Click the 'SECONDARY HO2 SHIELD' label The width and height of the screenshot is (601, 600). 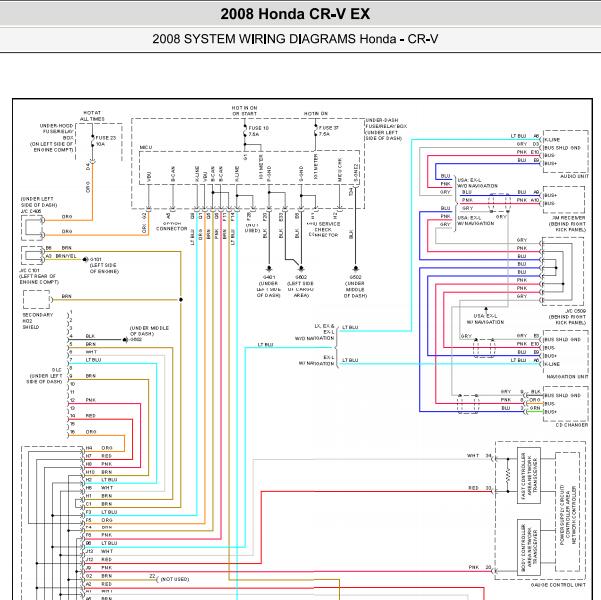38,321
